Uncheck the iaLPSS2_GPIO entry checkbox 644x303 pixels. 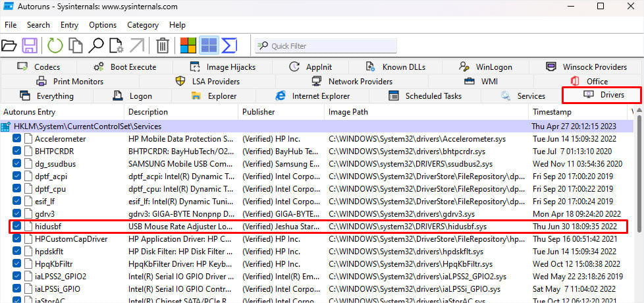tap(17, 276)
